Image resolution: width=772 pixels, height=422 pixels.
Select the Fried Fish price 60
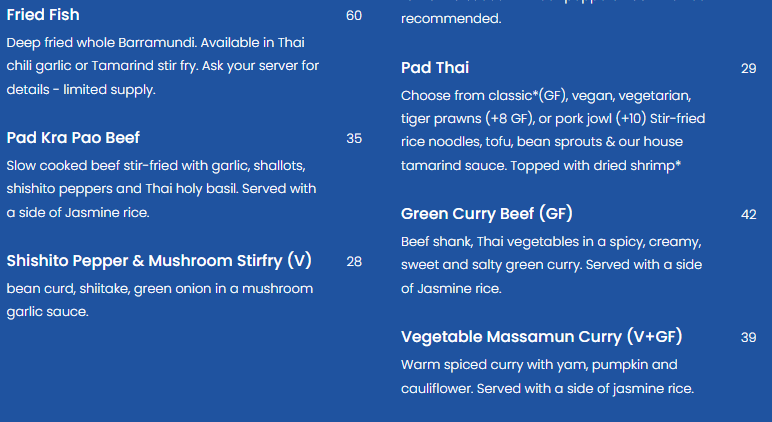point(354,16)
